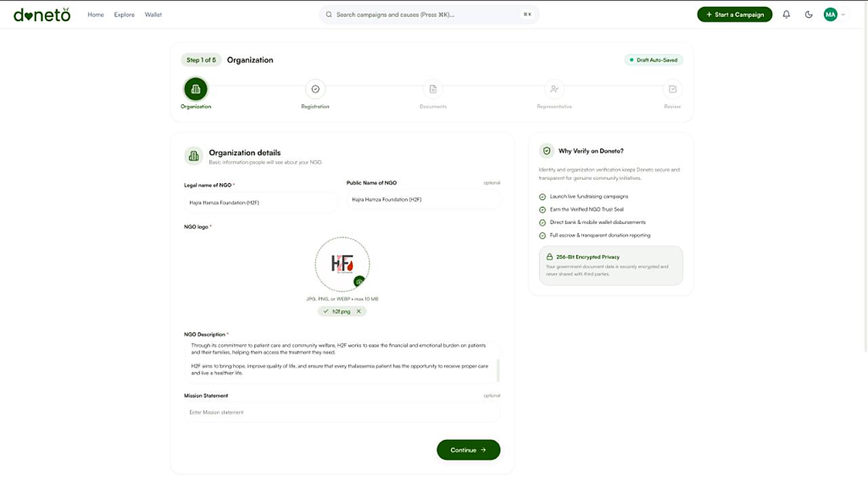Expand the account menu chevron

click(843, 14)
